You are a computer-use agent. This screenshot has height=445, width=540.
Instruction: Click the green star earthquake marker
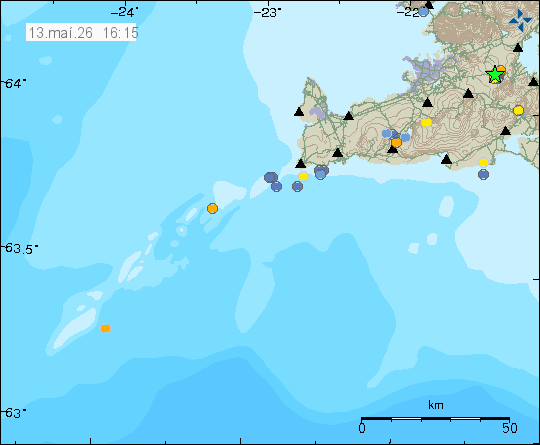point(495,75)
